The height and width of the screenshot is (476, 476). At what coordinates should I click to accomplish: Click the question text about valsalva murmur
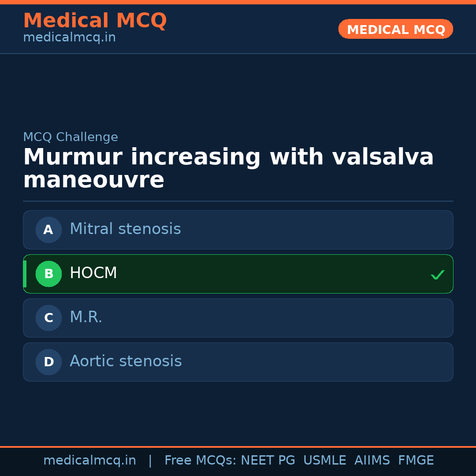click(x=228, y=169)
